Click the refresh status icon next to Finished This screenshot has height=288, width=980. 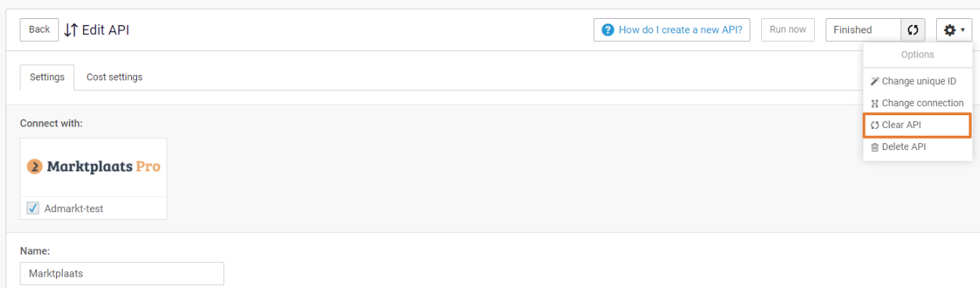913,30
